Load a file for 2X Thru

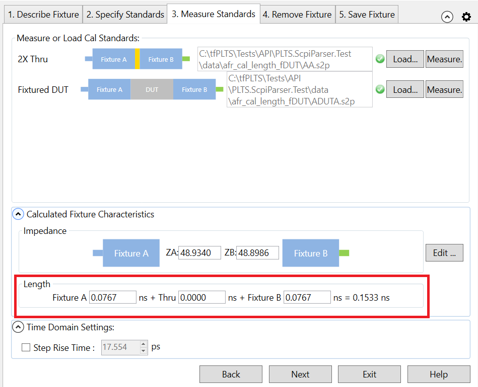(405, 59)
